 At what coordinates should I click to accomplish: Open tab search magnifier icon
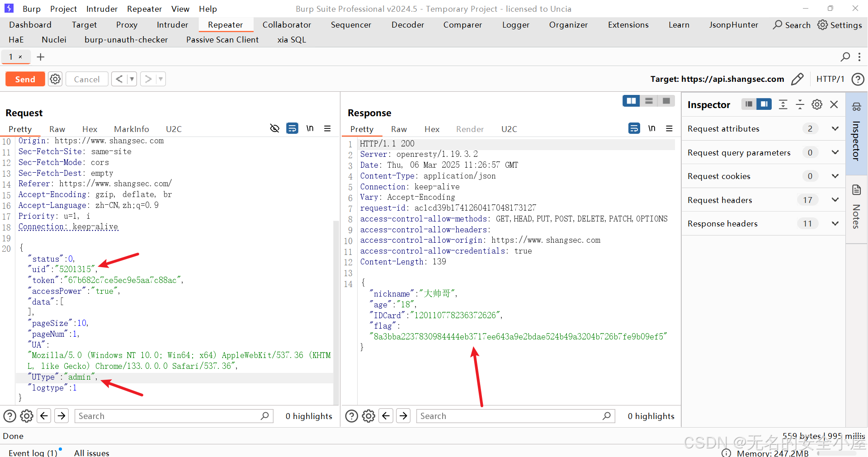pyautogui.click(x=845, y=57)
